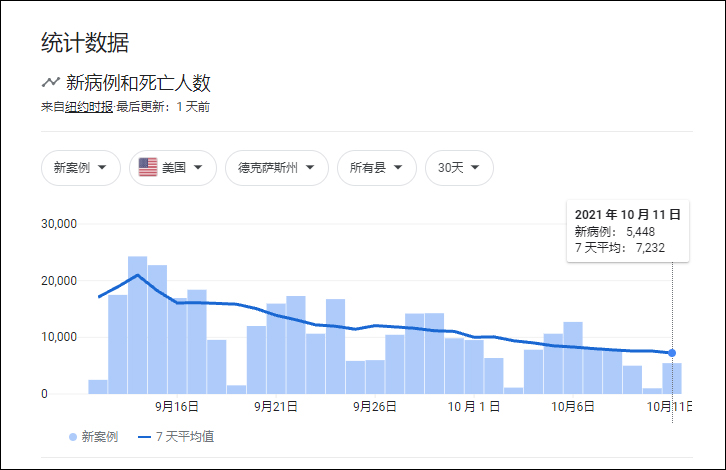Click the tooltip date 2021 年 10 月 11 日
The height and width of the screenshot is (470, 726).
(x=628, y=215)
